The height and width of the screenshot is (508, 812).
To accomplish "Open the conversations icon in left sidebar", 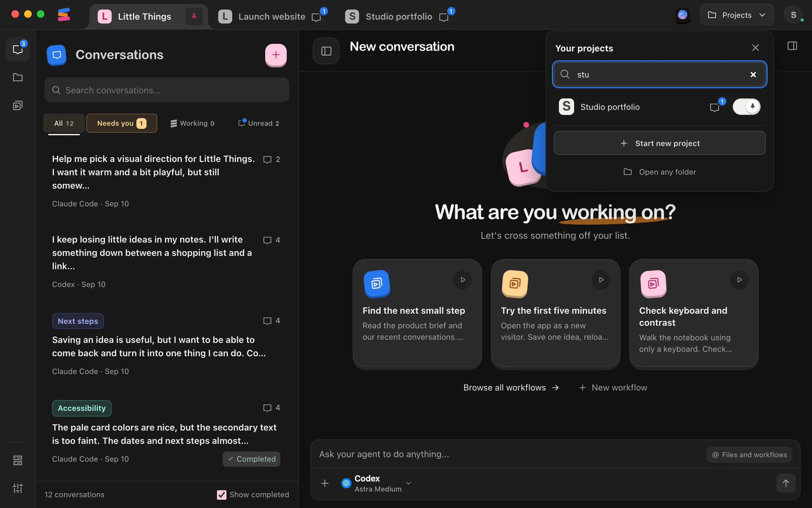I will pyautogui.click(x=18, y=50).
